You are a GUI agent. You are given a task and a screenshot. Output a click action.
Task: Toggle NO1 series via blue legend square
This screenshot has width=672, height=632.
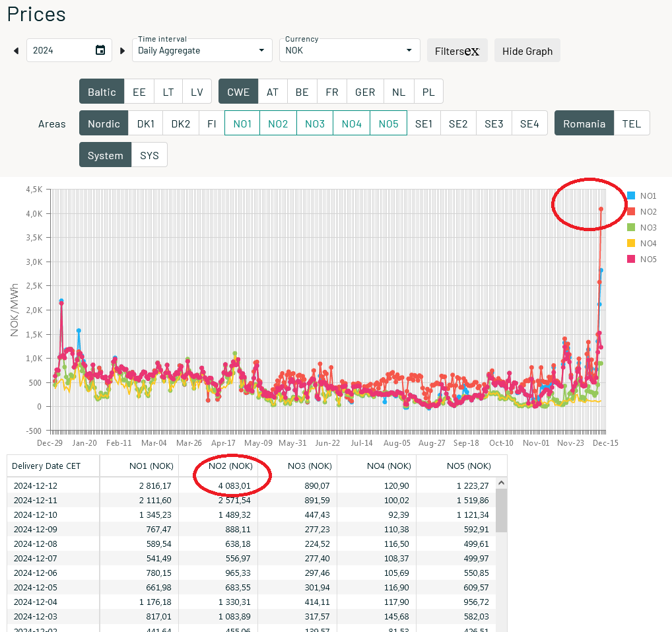(631, 195)
